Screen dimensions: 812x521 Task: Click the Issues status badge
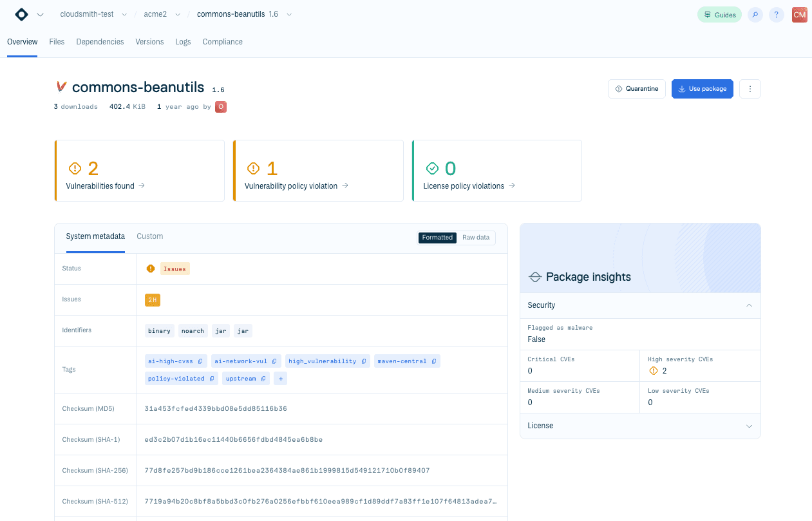click(x=175, y=269)
